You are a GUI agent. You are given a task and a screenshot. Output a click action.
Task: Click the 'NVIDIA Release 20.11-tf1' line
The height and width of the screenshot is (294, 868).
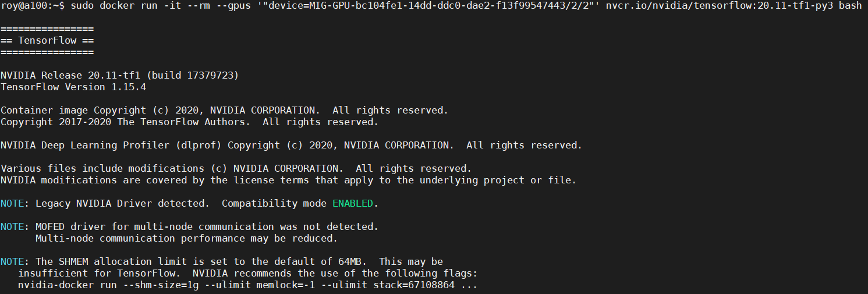click(x=70, y=76)
